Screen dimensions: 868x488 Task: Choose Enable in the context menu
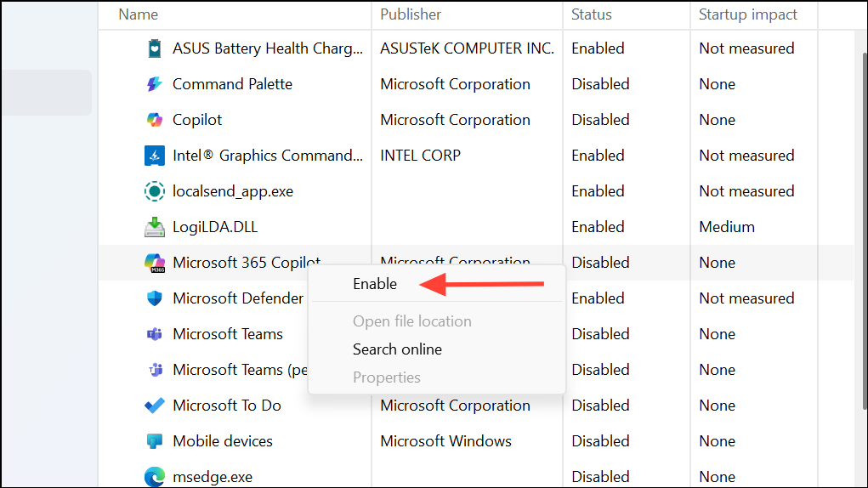click(x=375, y=284)
